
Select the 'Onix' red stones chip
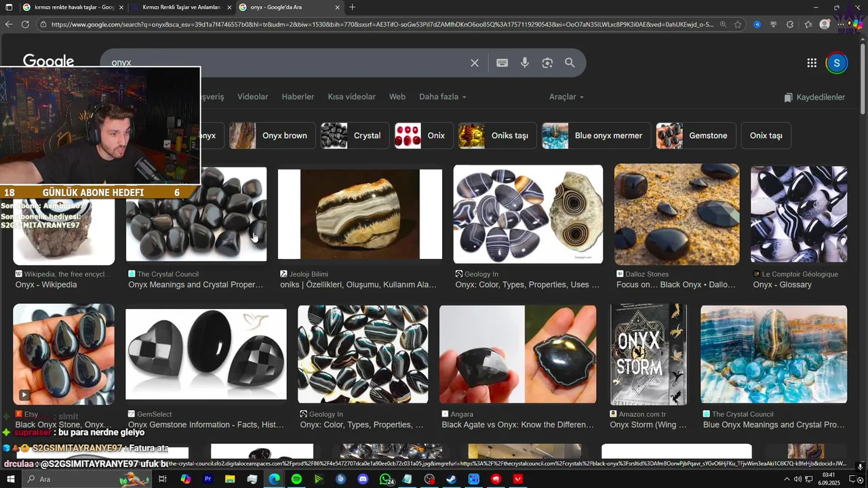[424, 136]
